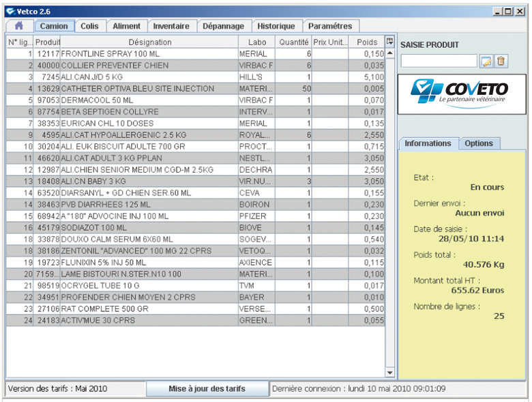Click the table scrollbar up arrow
The image size is (532, 402).
tap(390, 53)
